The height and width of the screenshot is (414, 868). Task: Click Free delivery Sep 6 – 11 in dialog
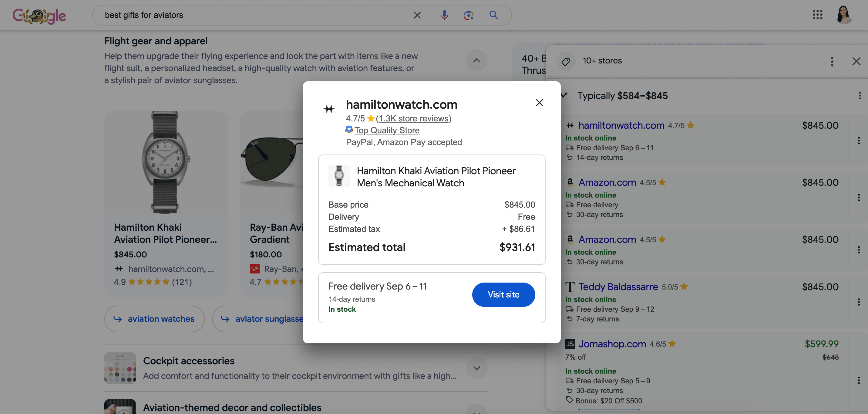click(377, 287)
